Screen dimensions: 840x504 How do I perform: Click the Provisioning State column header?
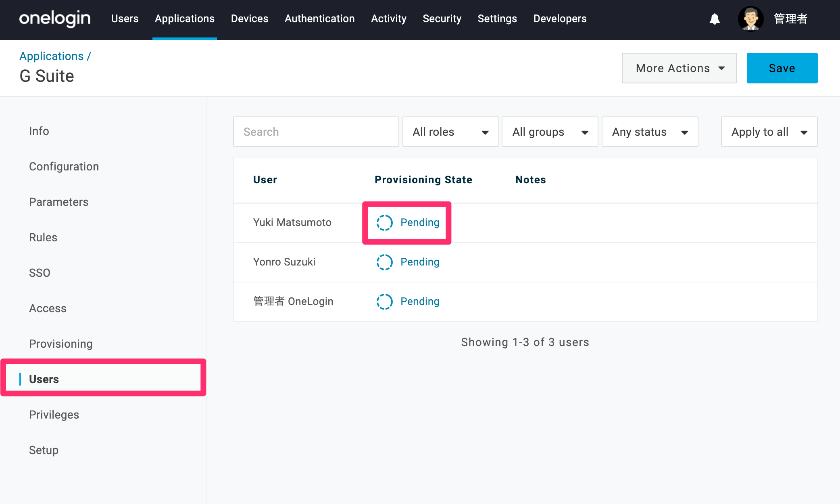[x=423, y=180]
